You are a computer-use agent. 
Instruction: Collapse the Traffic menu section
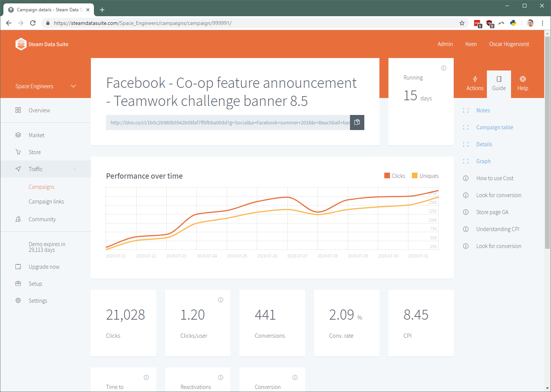pyautogui.click(x=75, y=169)
